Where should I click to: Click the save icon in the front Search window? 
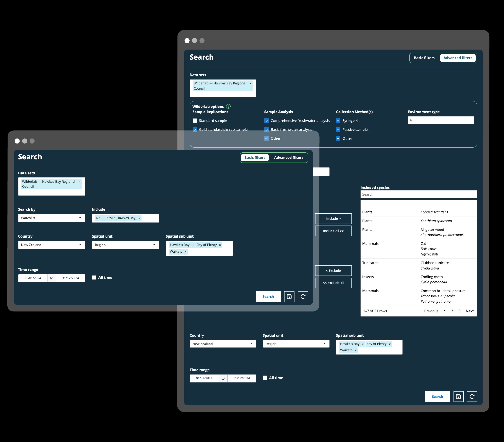(x=289, y=296)
